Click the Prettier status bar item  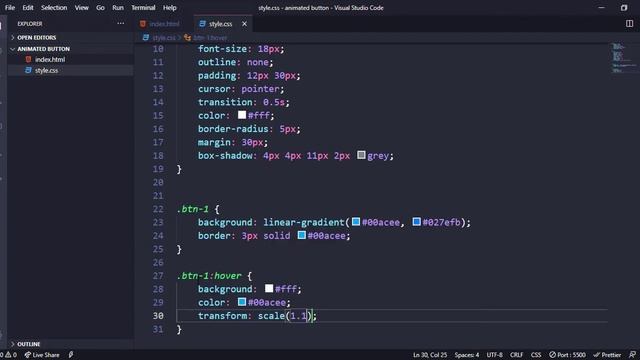click(607, 355)
